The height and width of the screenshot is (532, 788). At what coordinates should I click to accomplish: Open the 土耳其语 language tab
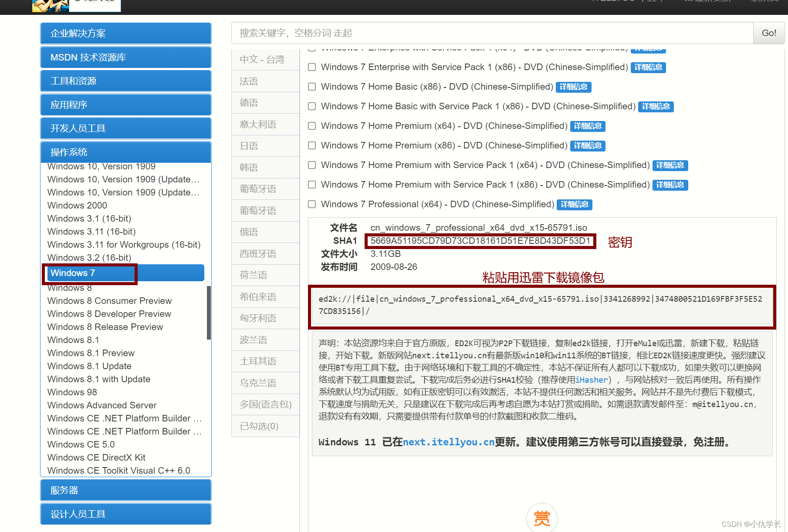click(265, 361)
